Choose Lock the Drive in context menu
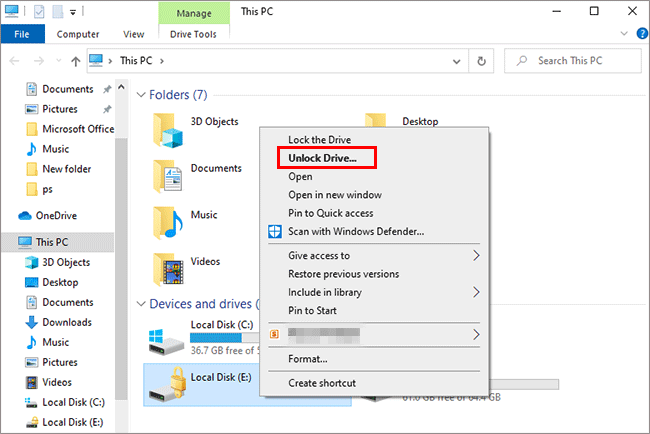The image size is (650, 434). point(320,140)
